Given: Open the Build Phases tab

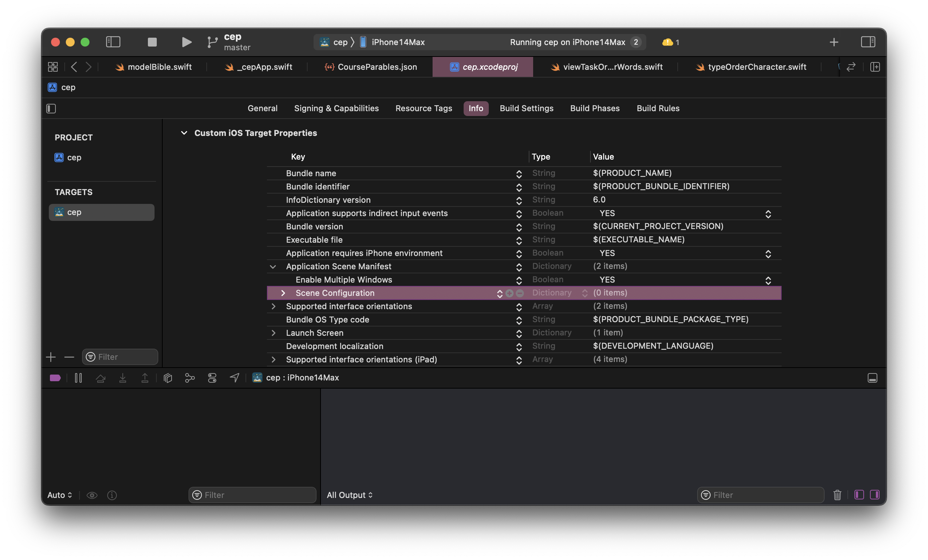Looking at the screenshot, I should pyautogui.click(x=595, y=108).
